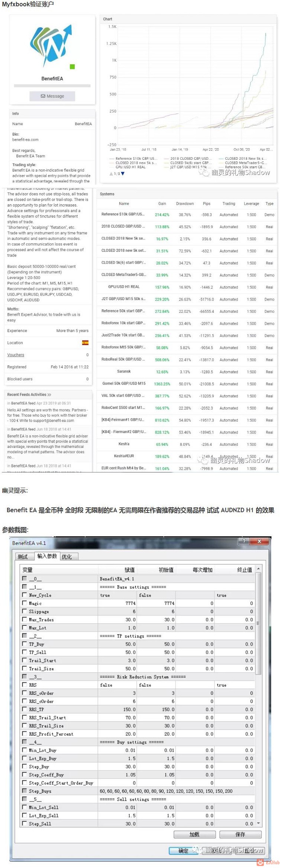The image size is (283, 868).
Task: Open 'GPU/USD H1 REAL' system
Action: click(124, 287)
